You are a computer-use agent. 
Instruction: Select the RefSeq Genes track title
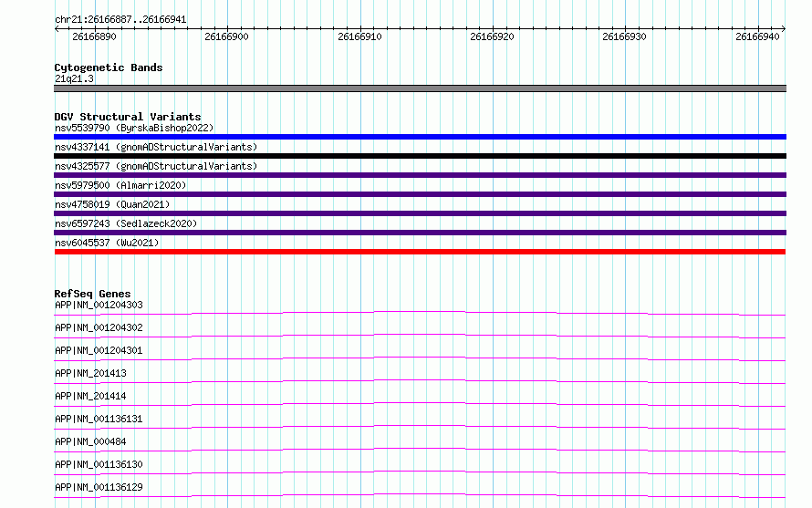coord(92,294)
